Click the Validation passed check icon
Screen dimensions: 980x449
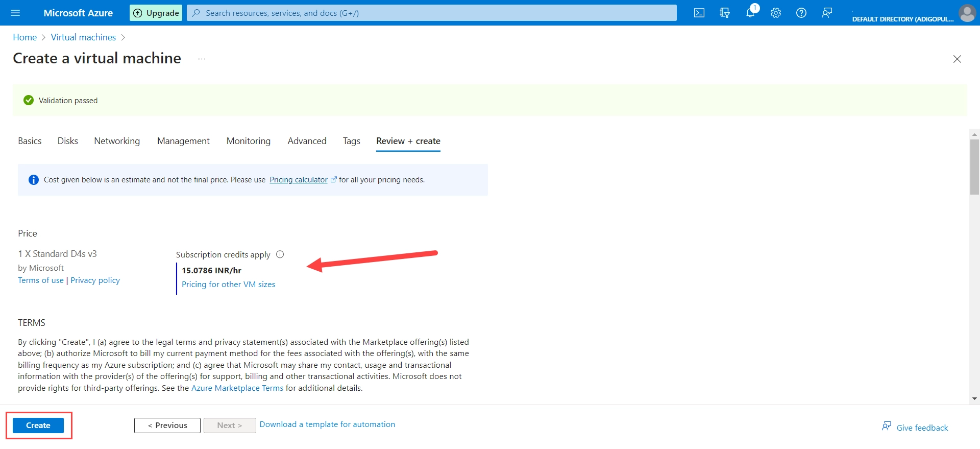29,100
